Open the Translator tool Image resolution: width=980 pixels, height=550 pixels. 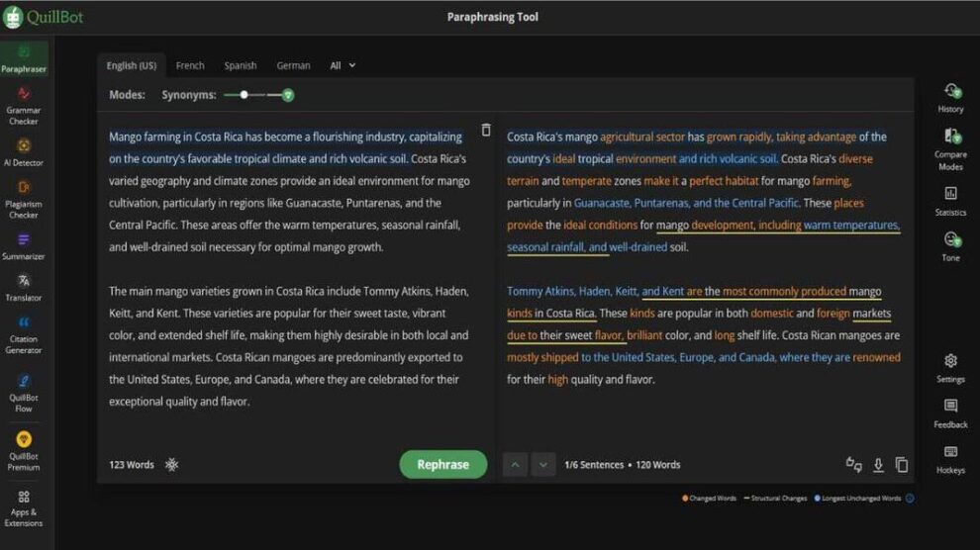click(x=24, y=288)
